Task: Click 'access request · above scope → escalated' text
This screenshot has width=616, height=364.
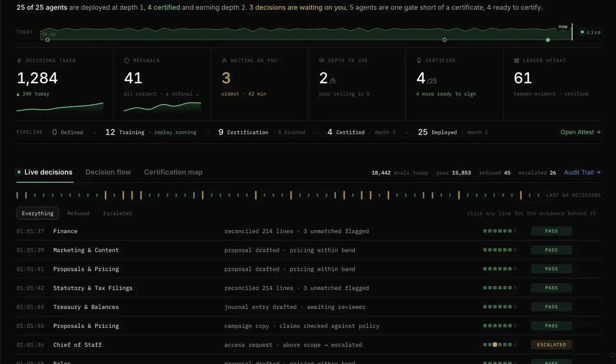Action: coord(293,345)
